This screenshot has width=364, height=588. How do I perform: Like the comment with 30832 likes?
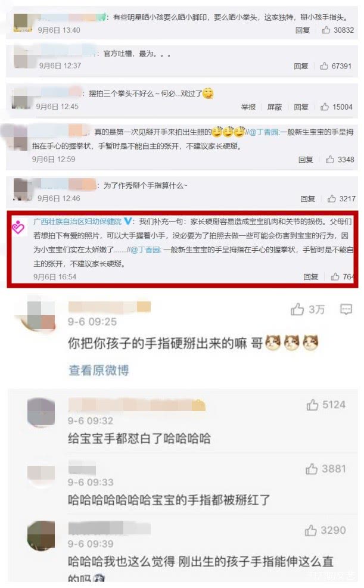[x=326, y=30]
